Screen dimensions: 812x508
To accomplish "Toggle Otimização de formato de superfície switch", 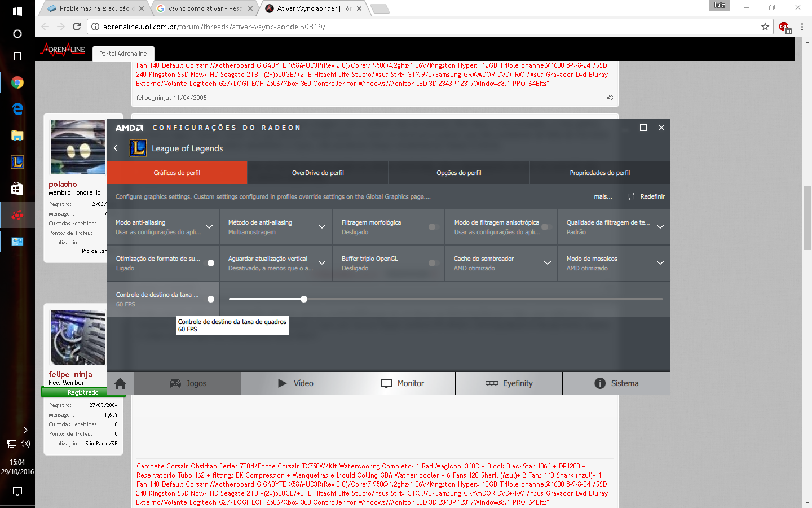I will [210, 263].
